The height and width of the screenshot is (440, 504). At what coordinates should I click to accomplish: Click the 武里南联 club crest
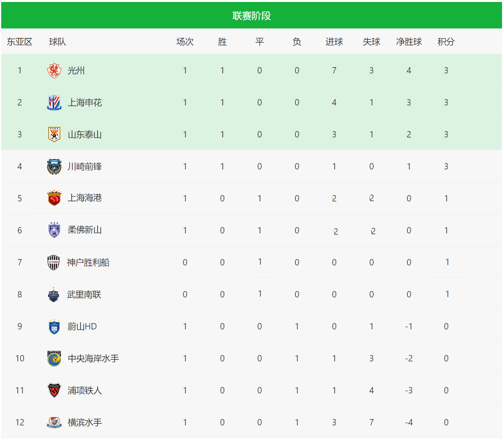pyautogui.click(x=53, y=295)
